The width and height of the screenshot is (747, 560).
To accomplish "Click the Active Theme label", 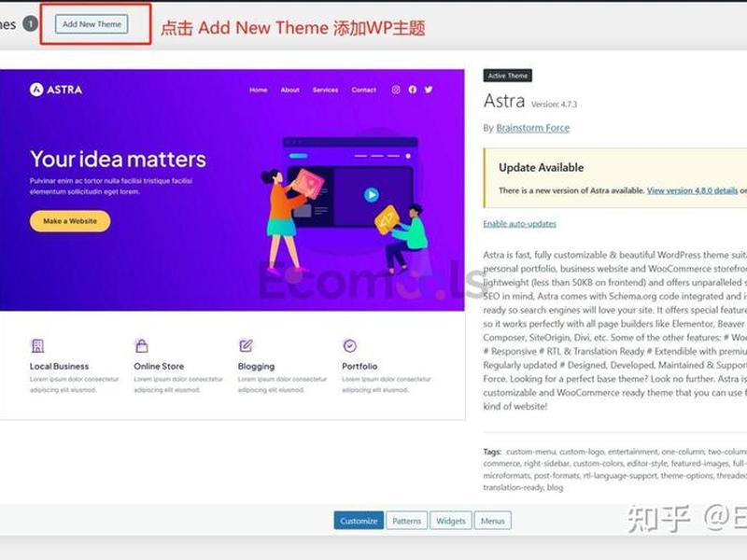I will [x=507, y=76].
